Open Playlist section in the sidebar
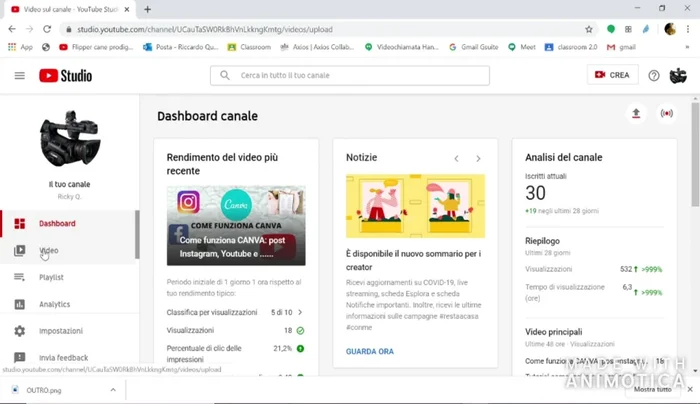 [68, 277]
